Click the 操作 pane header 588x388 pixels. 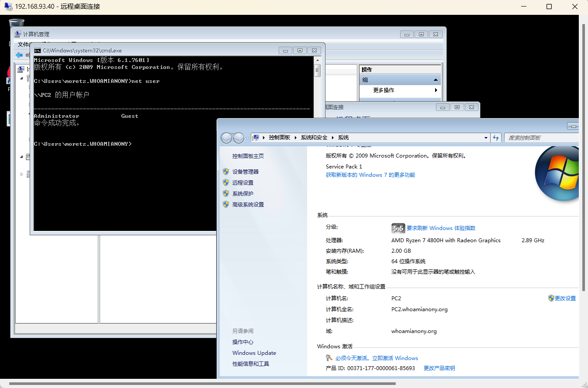[400, 69]
